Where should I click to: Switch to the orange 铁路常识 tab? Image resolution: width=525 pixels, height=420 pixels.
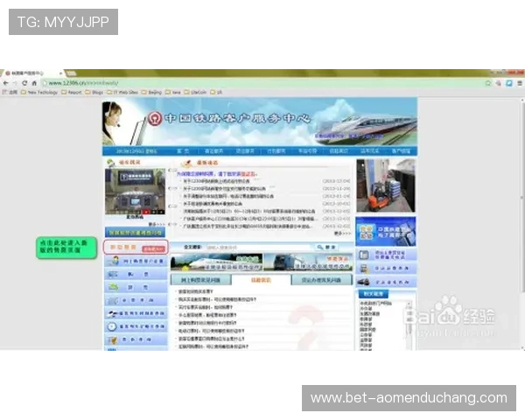click(261, 280)
